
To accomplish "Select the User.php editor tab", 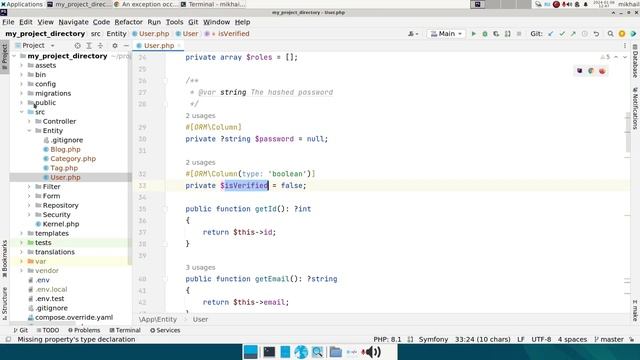I will point(158,46).
